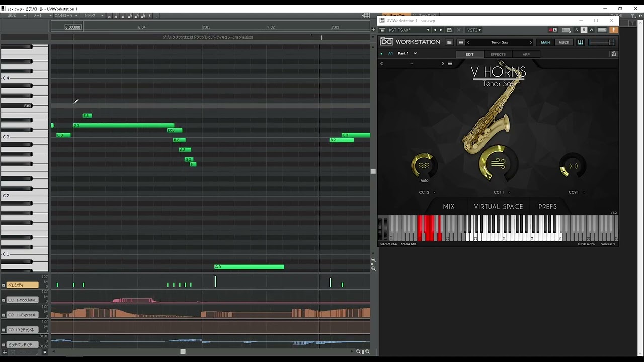
Task: Toggle the plugin Solo S button
Action: [577, 30]
